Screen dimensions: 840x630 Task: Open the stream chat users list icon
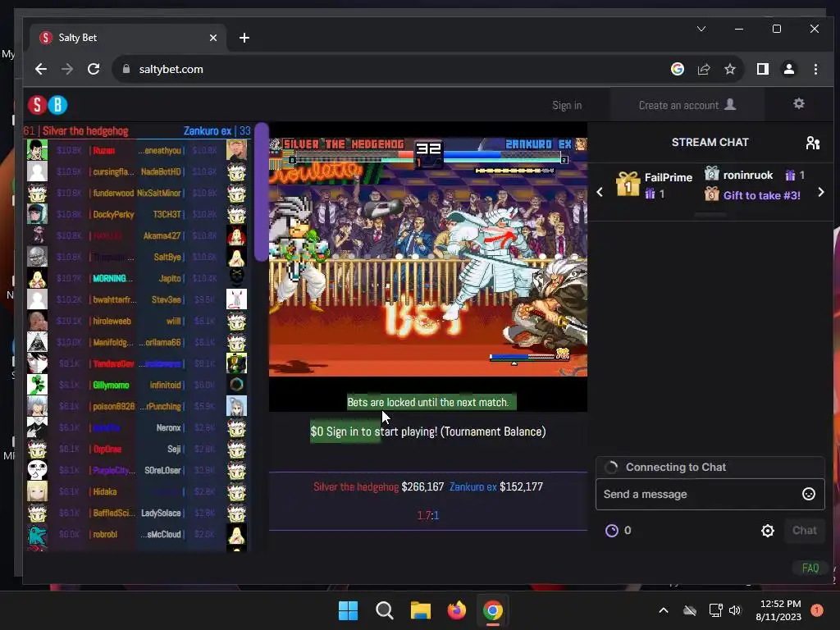point(813,143)
